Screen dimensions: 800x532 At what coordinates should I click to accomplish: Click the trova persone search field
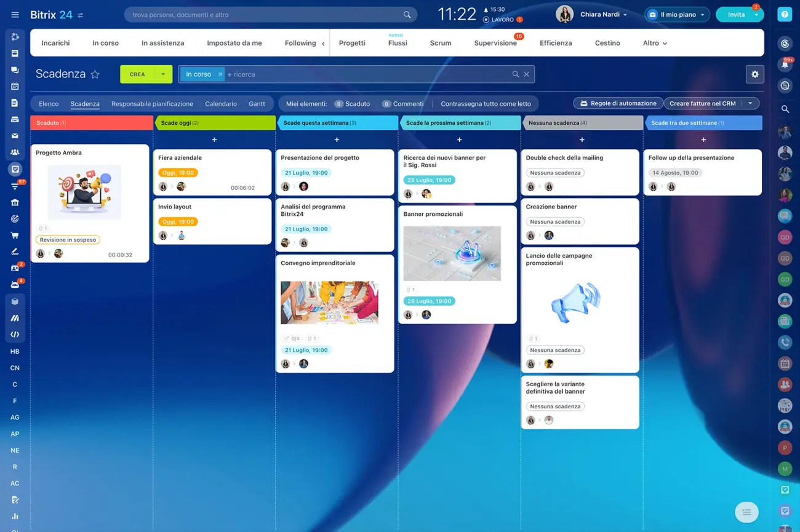(265, 14)
